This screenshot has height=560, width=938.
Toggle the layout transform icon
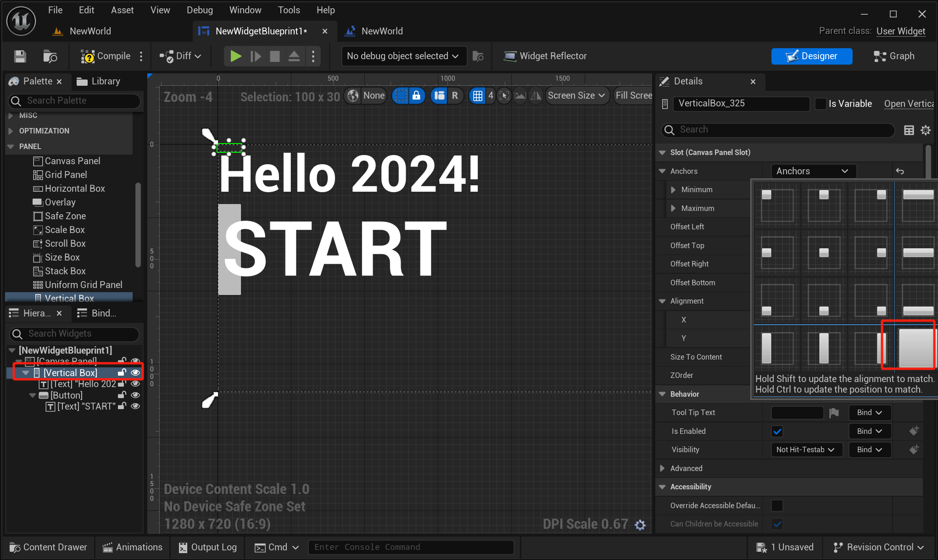(439, 95)
